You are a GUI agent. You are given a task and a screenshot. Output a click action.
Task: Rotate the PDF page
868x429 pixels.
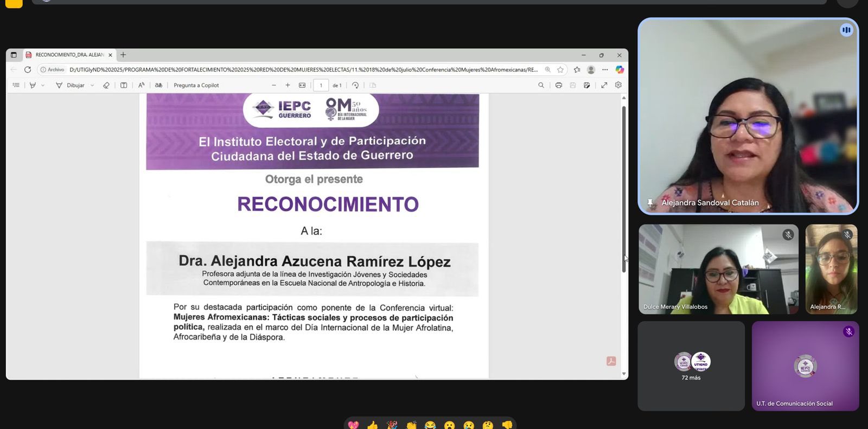click(x=355, y=85)
